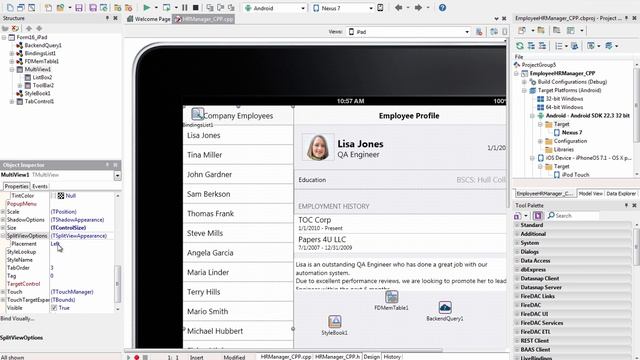Click the Pause debug toolbar icon

pyautogui.click(x=185, y=7)
